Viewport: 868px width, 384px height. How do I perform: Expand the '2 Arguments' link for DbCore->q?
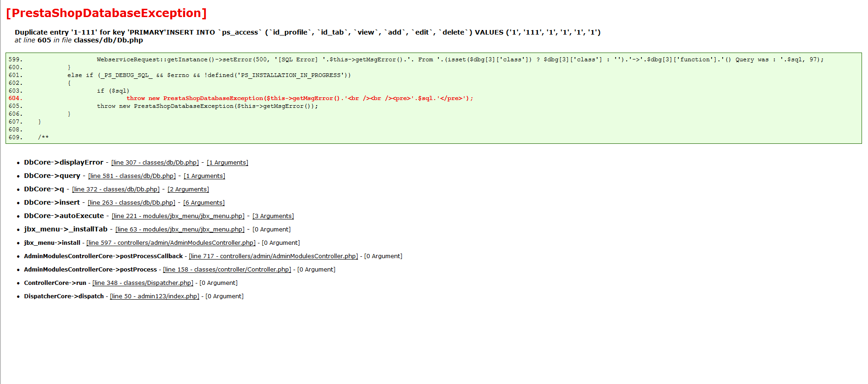188,189
